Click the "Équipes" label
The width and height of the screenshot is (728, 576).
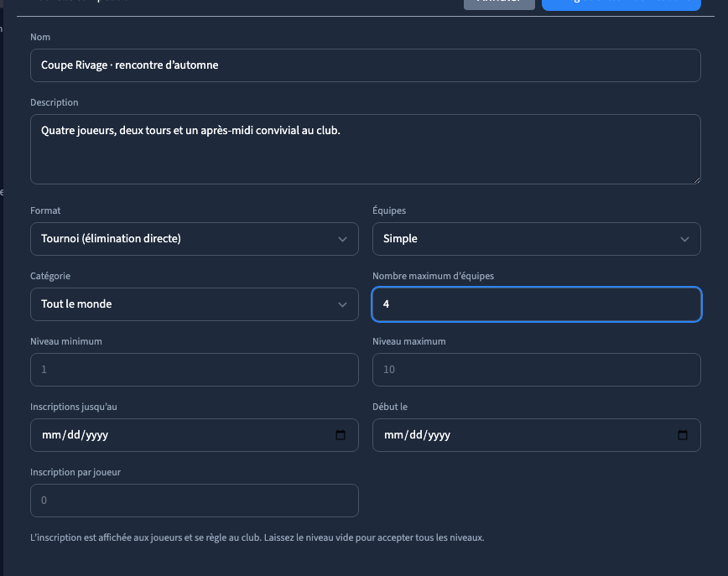click(389, 210)
